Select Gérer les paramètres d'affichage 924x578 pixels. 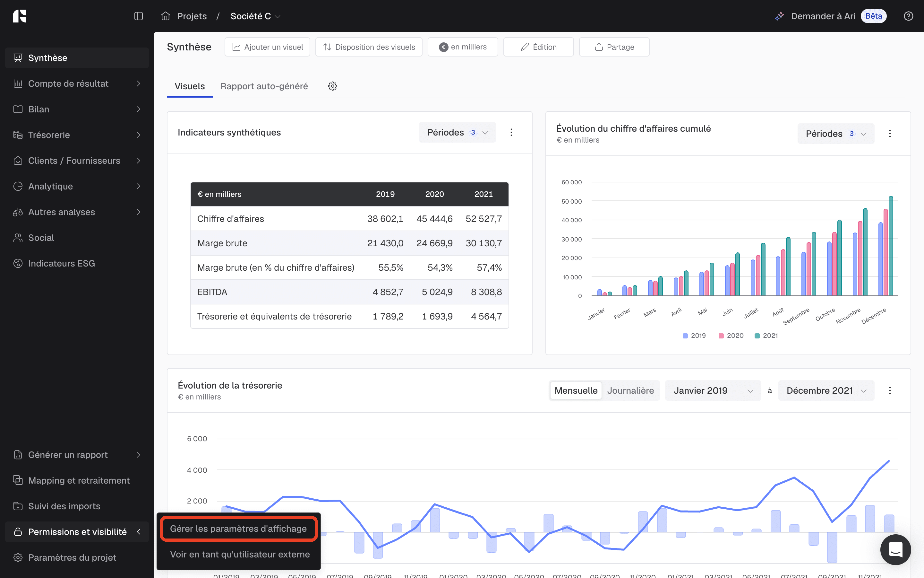click(238, 529)
